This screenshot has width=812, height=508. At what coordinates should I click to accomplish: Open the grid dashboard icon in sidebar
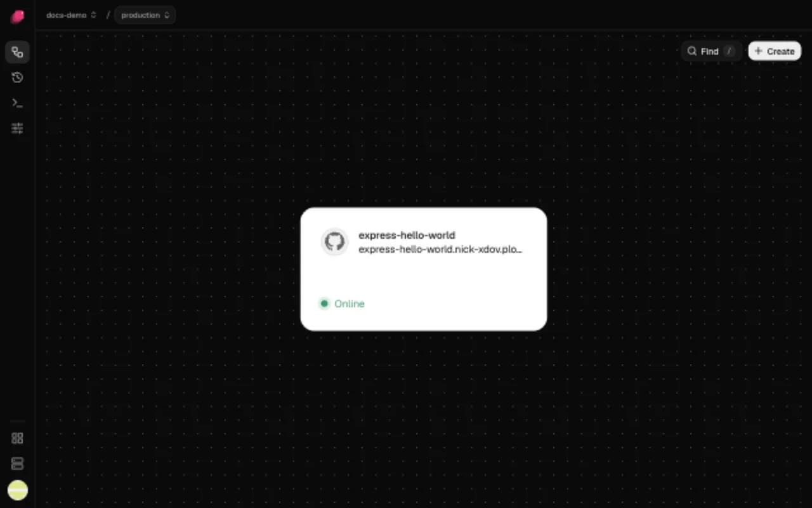pos(18,438)
